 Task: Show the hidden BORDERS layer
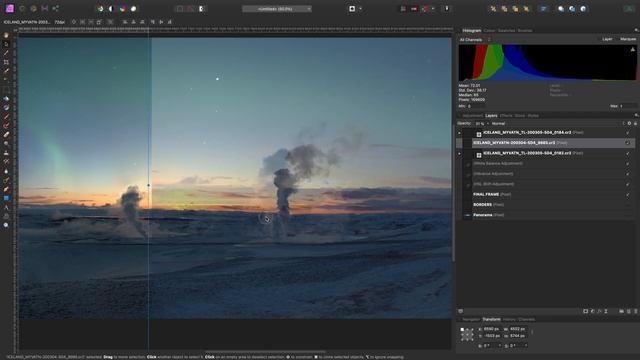(628, 205)
